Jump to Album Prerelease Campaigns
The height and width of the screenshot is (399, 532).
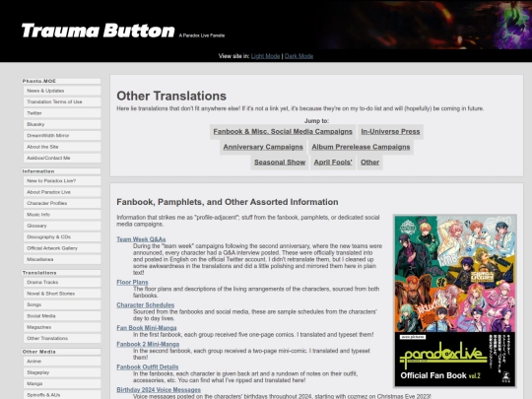tap(361, 147)
